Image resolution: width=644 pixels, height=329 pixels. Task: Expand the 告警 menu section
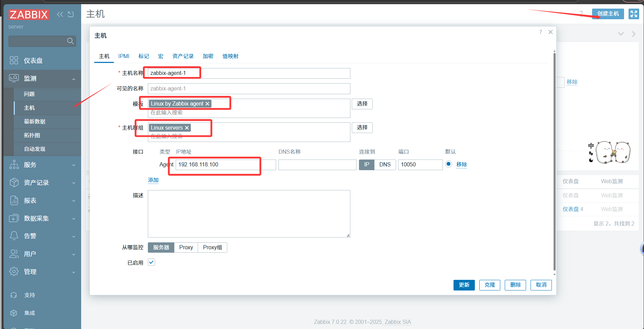point(74,237)
